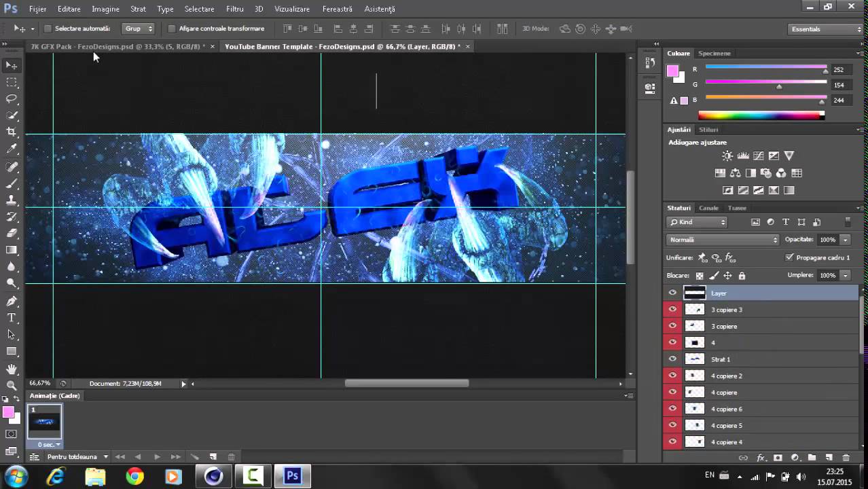Select the Hand tool

(x=12, y=369)
